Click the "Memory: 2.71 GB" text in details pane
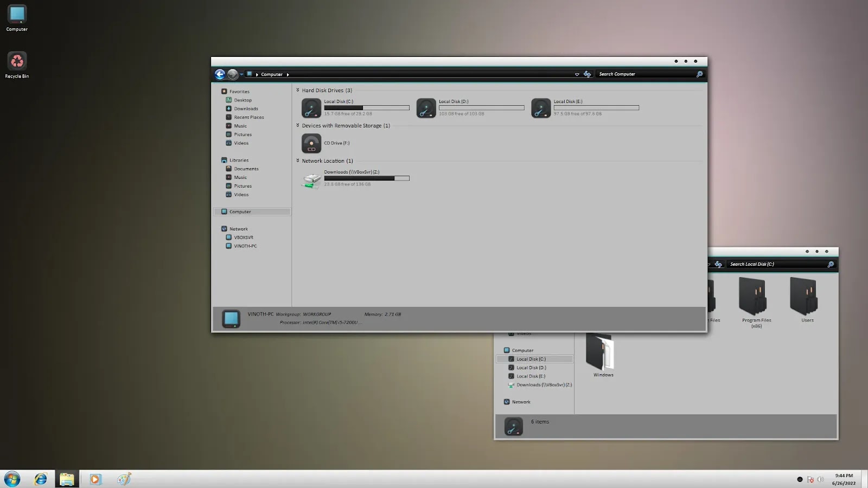The width and height of the screenshot is (868, 488). (382, 314)
